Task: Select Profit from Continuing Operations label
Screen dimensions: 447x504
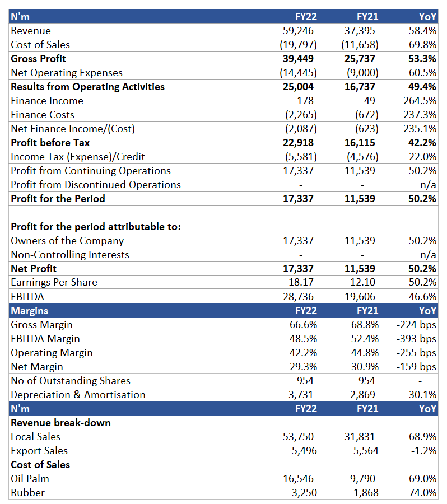Action: click(91, 171)
